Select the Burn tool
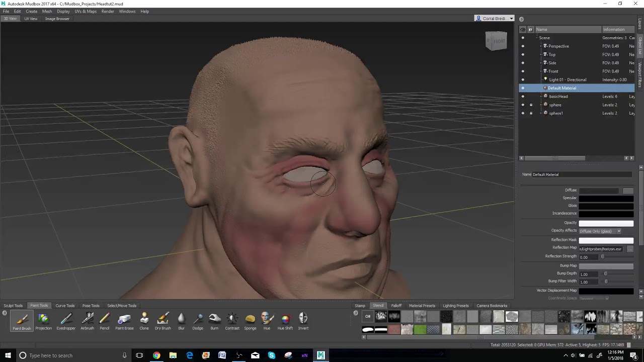The image size is (644, 362). (214, 321)
